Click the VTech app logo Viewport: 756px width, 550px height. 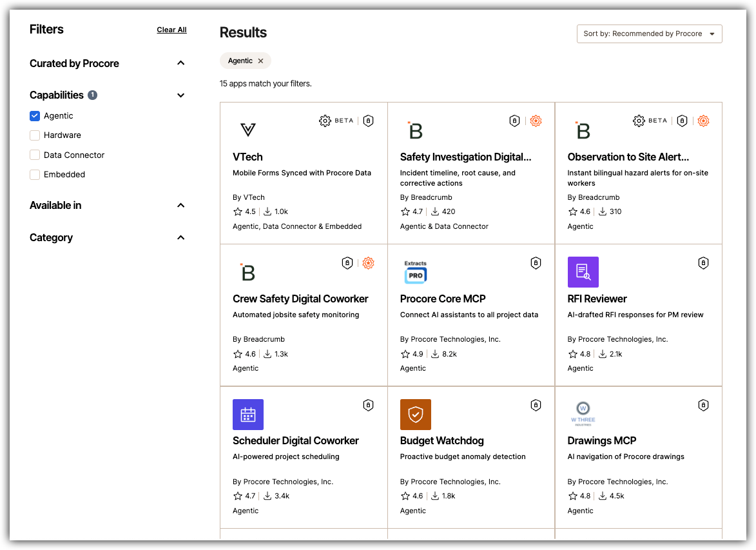coord(248,130)
